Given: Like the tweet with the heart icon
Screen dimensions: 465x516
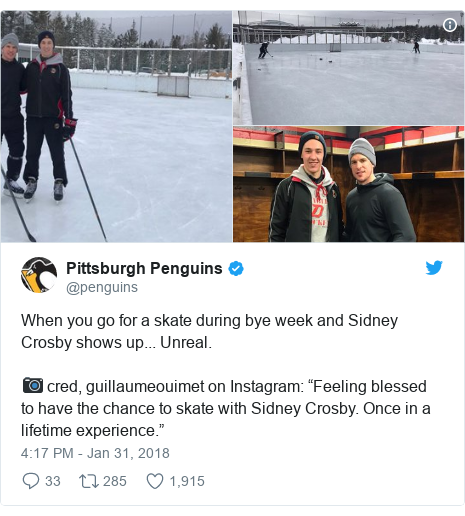Looking at the screenshot, I should coord(155,481).
